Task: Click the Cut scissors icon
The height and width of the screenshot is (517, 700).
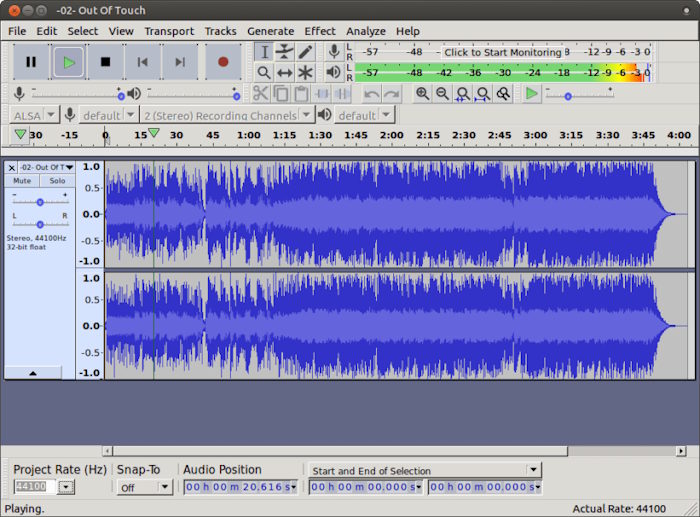Action: tap(260, 94)
